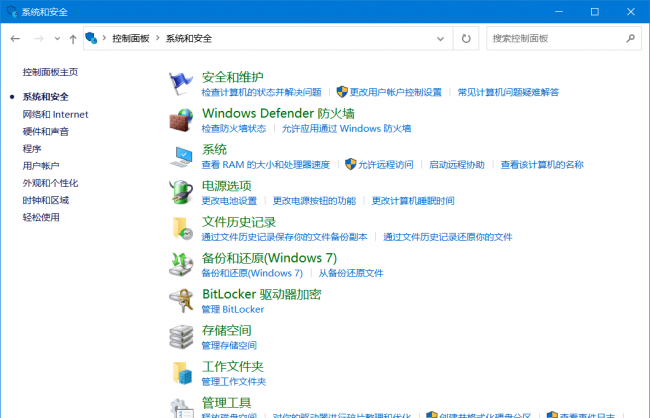The image size is (650, 418).
Task: Refresh the control panel view
Action: (466, 39)
